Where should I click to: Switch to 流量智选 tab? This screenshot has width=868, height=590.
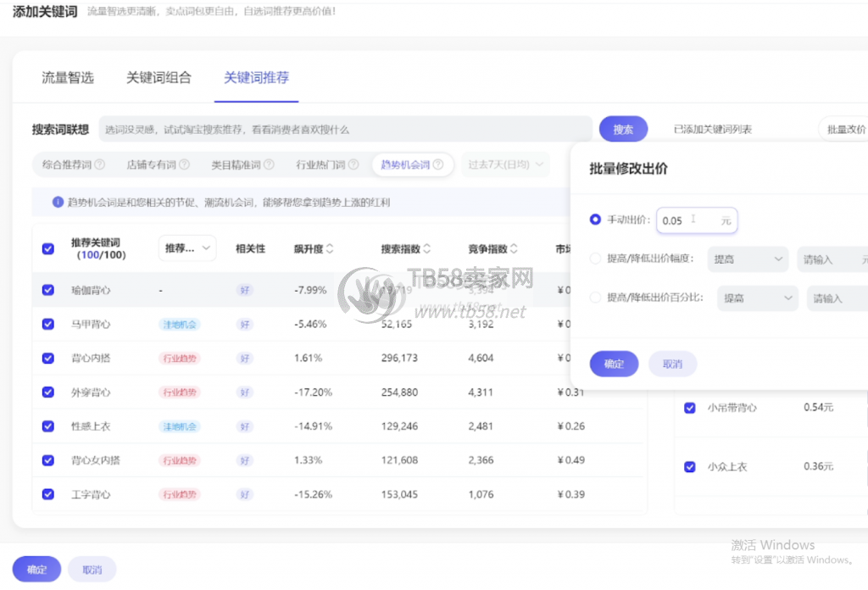click(68, 77)
